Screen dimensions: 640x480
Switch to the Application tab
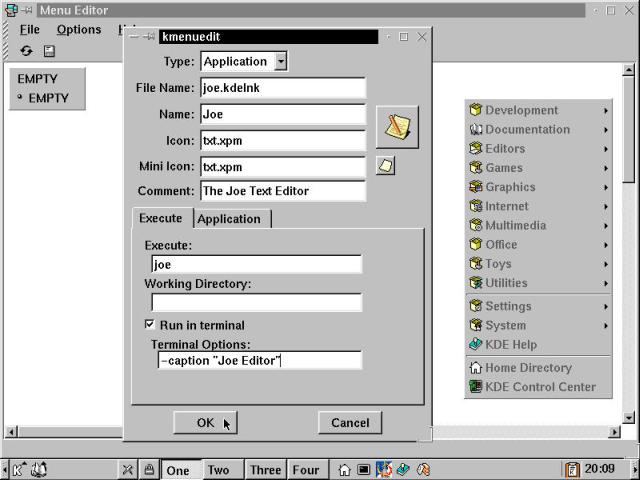point(229,219)
